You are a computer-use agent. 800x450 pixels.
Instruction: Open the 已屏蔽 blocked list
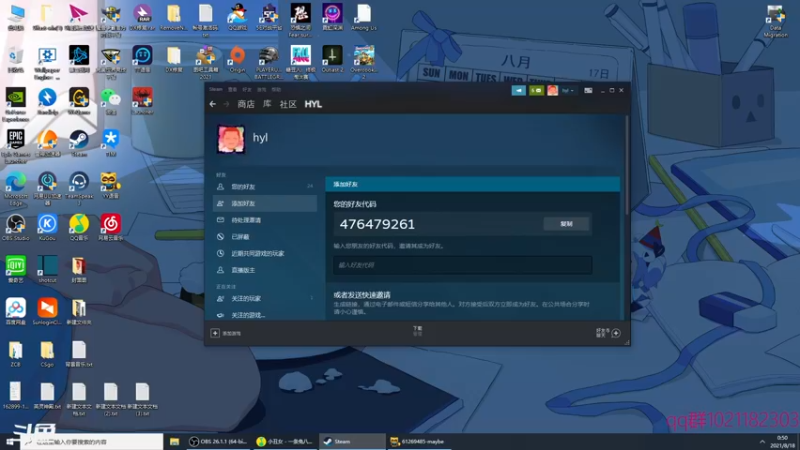click(265, 237)
